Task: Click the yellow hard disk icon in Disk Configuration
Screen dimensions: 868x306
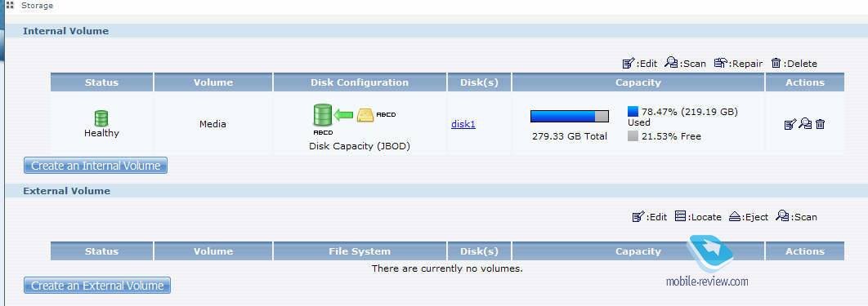Action: (x=365, y=115)
